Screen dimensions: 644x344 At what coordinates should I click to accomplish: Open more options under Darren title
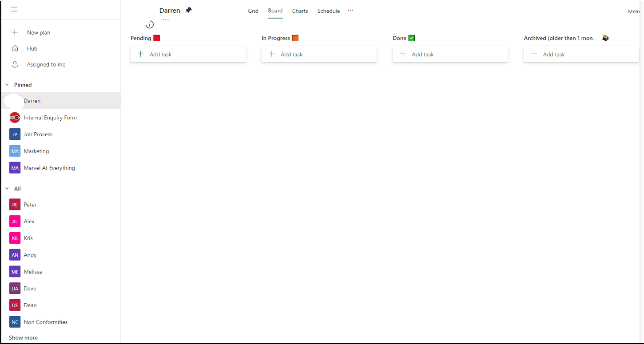point(166,20)
